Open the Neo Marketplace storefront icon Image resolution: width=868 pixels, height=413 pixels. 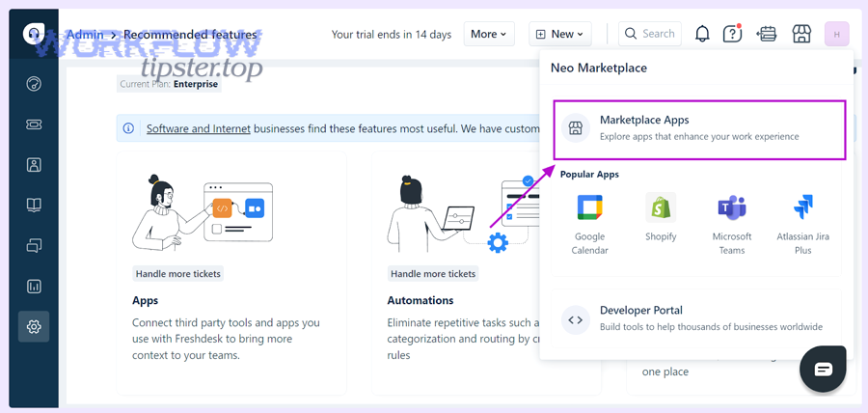tap(801, 34)
